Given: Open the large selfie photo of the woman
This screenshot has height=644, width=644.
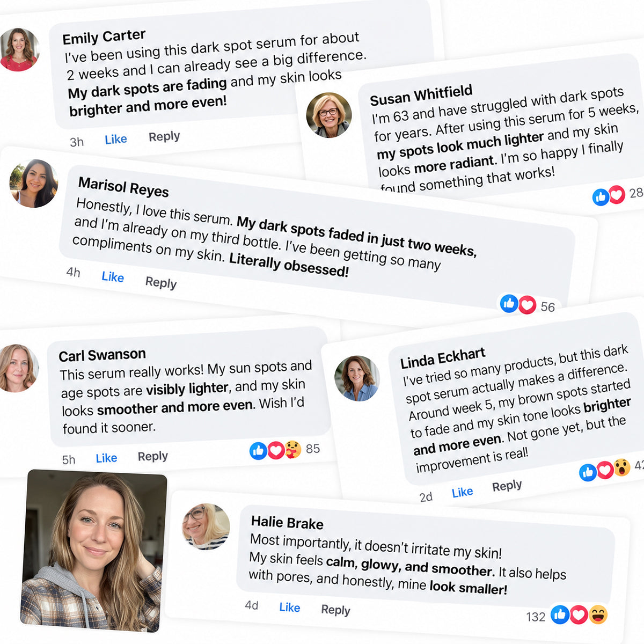Looking at the screenshot, I should [x=94, y=551].
